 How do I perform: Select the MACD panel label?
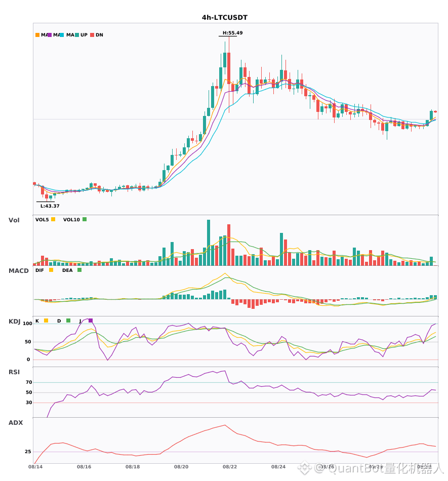(x=18, y=271)
